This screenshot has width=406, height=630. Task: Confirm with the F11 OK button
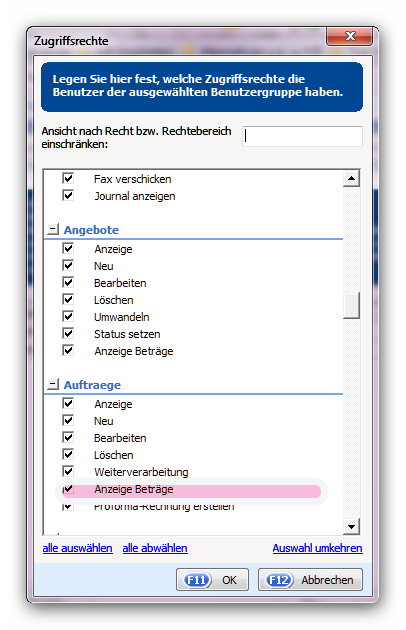click(212, 579)
